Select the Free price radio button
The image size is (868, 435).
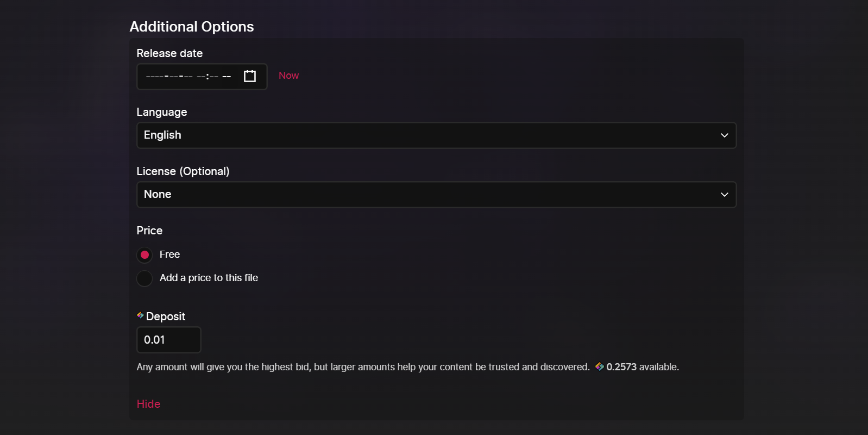[144, 254]
